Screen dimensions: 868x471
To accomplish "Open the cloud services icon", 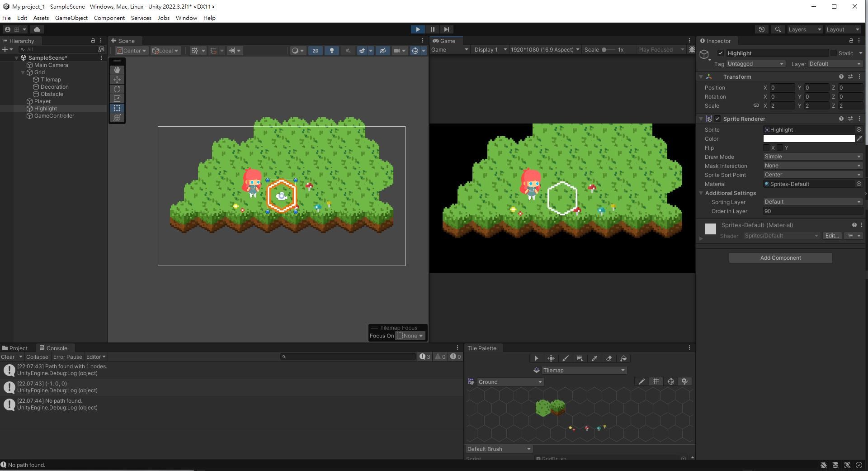I will [x=37, y=29].
